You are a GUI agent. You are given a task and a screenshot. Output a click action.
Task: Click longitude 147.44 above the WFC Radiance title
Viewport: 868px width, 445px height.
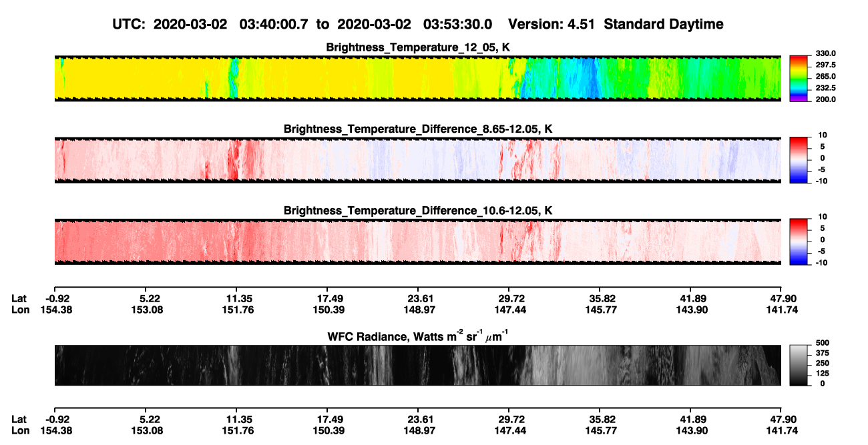tap(509, 310)
